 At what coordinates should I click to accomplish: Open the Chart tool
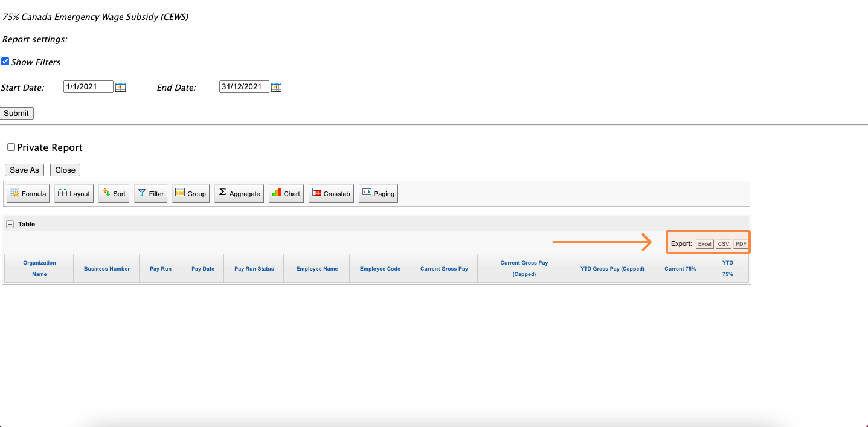pos(286,194)
